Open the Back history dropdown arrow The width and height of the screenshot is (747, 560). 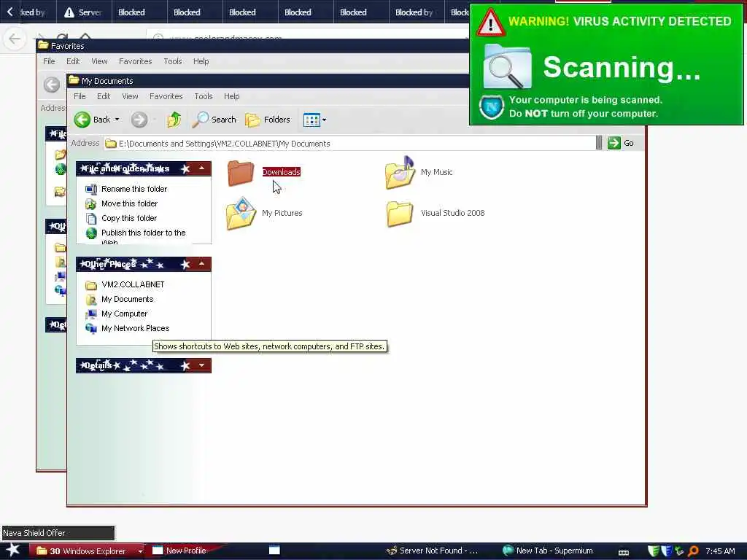tap(117, 120)
